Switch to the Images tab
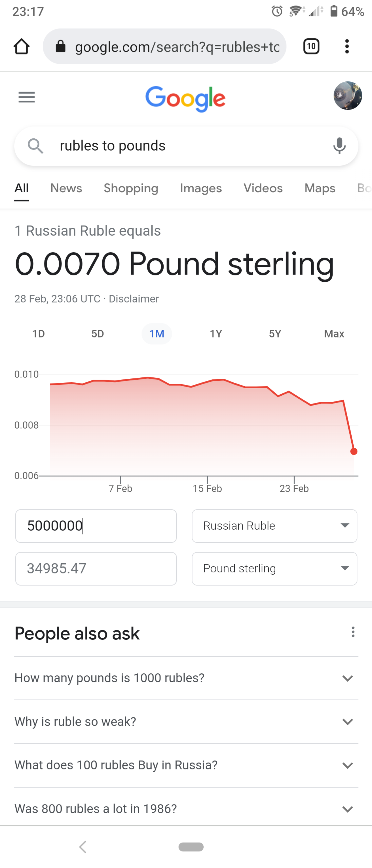 pos(201,188)
